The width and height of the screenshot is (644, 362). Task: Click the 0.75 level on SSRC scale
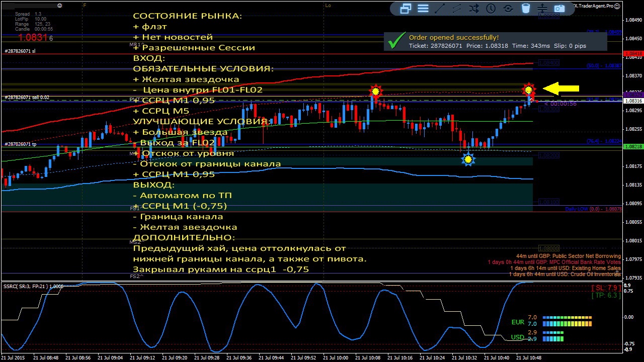(x=628, y=291)
